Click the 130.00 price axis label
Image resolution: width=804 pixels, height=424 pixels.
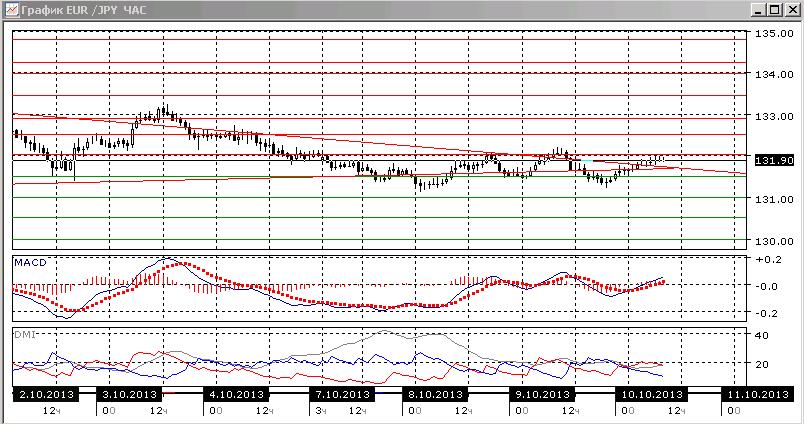click(x=774, y=241)
